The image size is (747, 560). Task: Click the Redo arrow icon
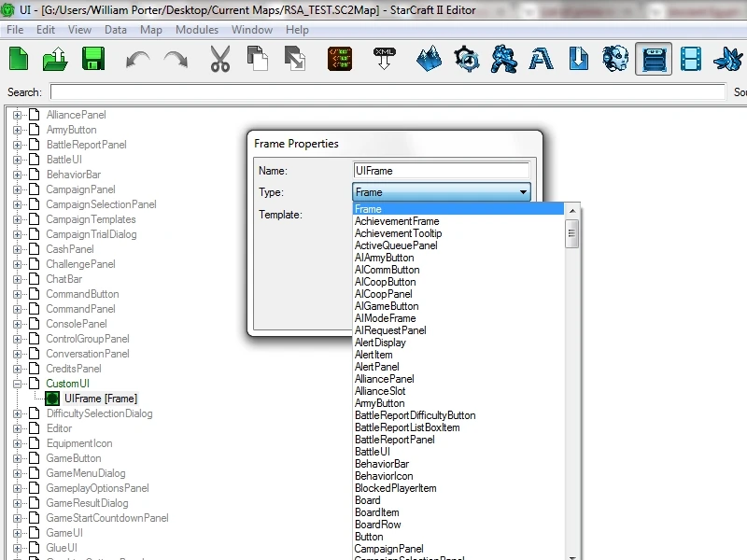176,60
